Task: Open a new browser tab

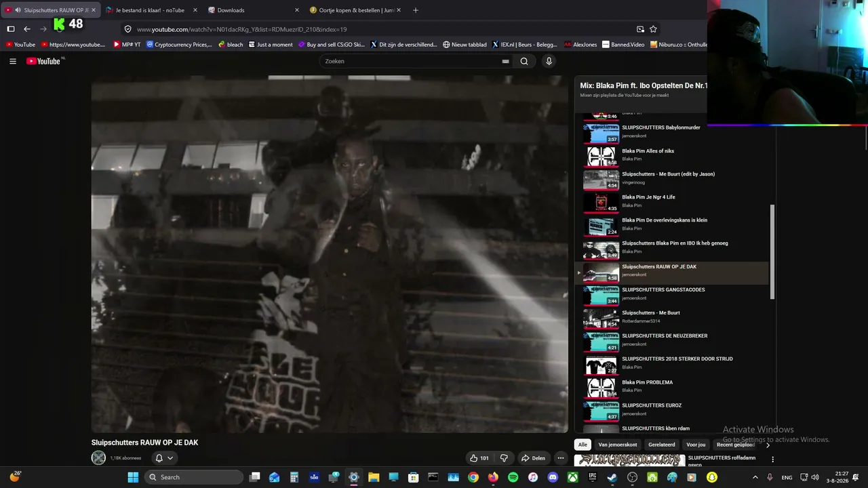Action: click(416, 10)
